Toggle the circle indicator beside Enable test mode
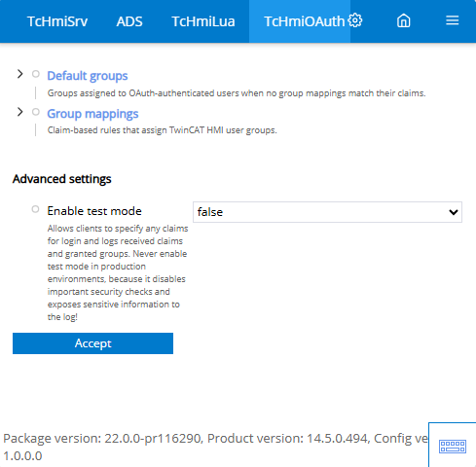This screenshot has height=467, width=476. [x=35, y=209]
